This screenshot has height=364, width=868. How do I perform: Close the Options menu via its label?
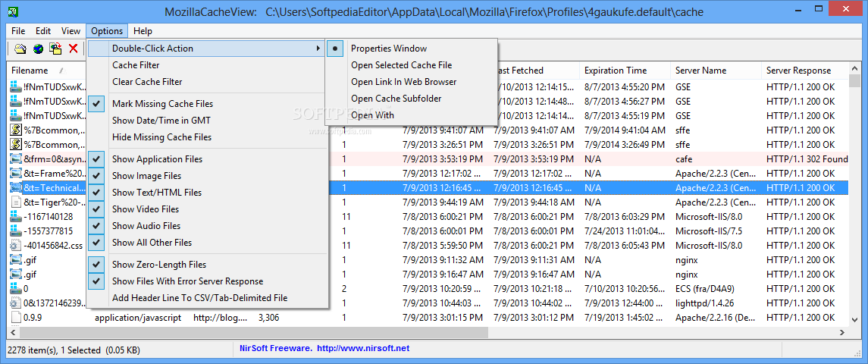point(108,31)
